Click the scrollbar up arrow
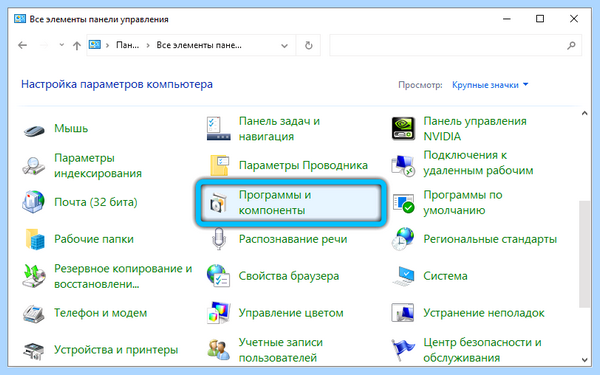 click(584, 113)
